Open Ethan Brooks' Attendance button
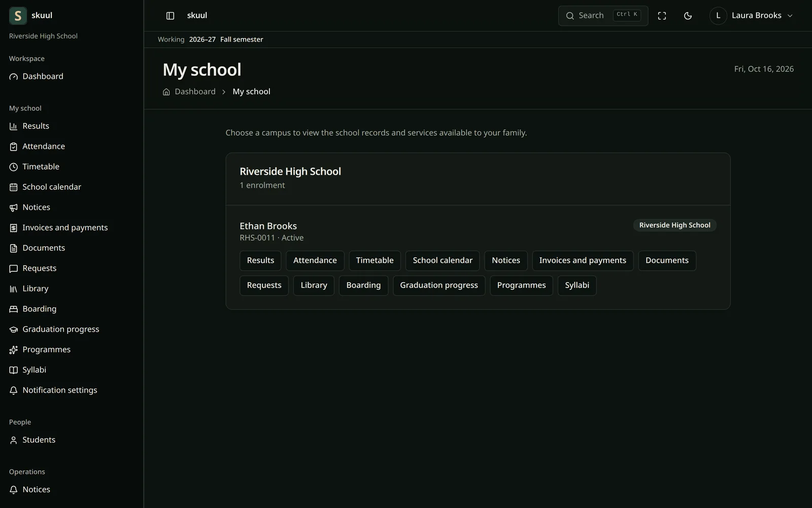 coord(315,261)
